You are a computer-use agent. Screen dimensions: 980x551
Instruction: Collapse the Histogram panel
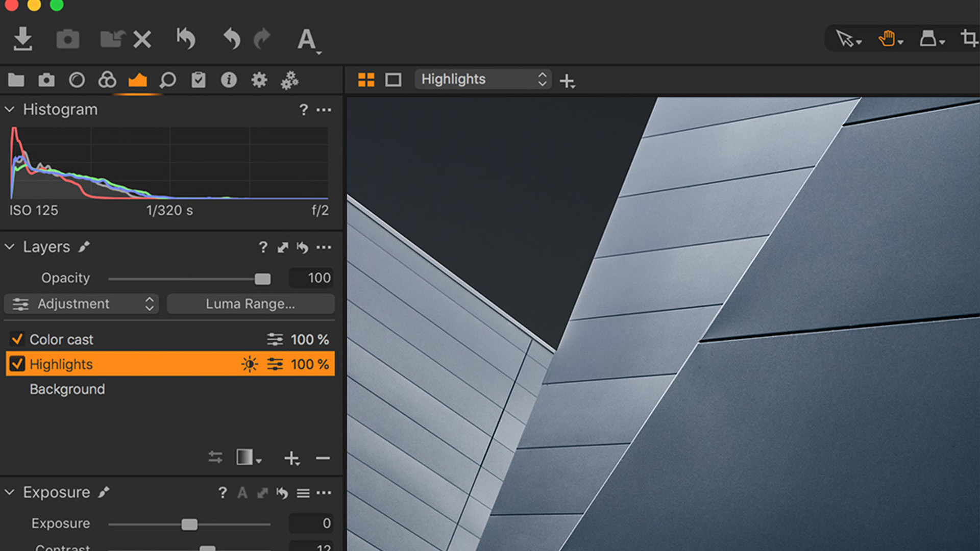[x=10, y=109]
